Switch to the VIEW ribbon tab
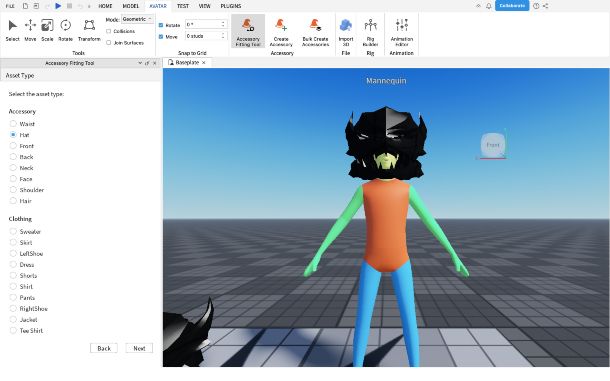Screen dimensions: 610x381 pyautogui.click(x=205, y=6)
